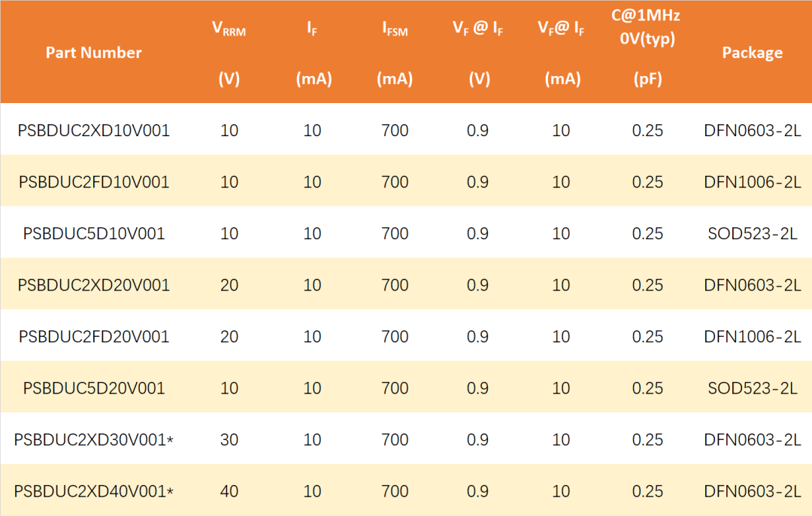Click the Package column header

point(752,53)
